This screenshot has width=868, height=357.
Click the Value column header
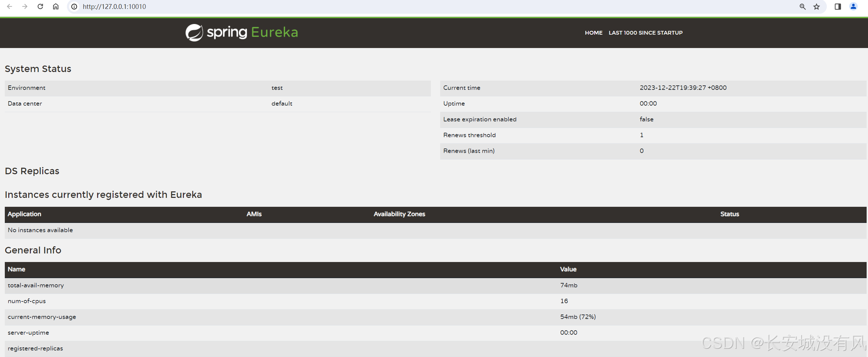[x=568, y=270]
